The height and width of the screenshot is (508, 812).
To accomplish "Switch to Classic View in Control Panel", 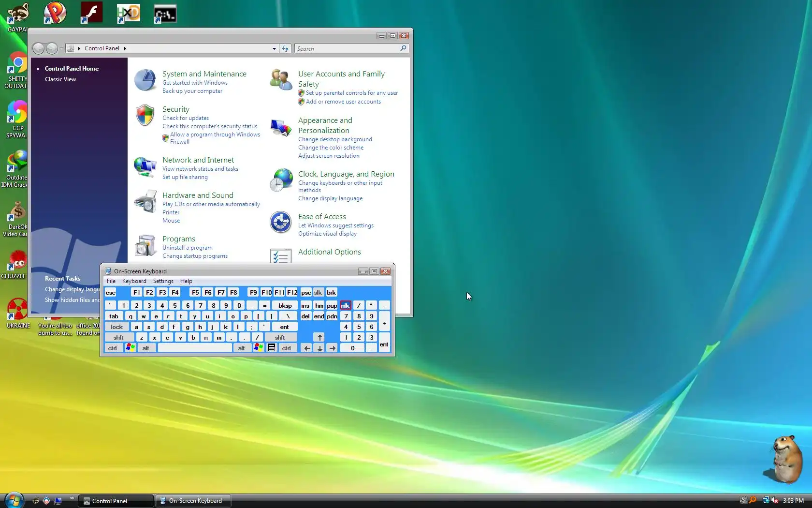I will 60,79.
